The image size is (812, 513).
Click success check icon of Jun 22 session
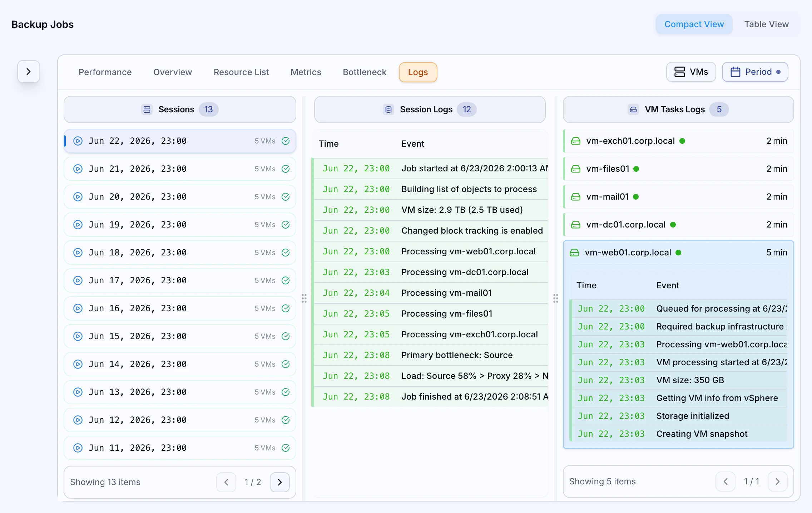(x=286, y=141)
